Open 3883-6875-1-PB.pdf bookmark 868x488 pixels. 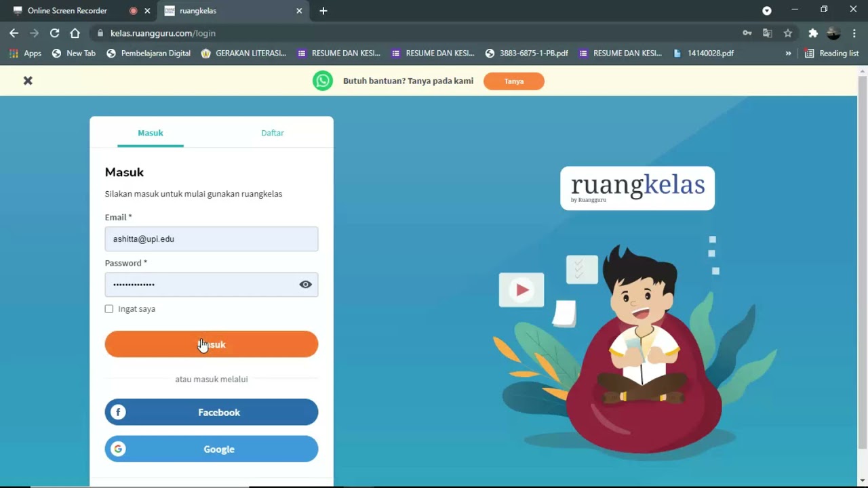(x=527, y=54)
